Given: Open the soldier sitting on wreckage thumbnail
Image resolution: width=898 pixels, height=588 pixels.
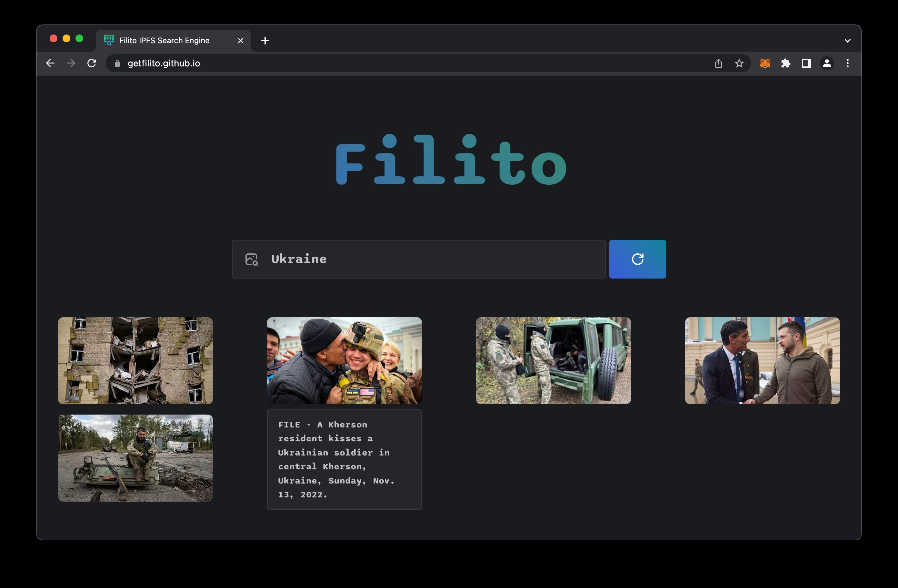Looking at the screenshot, I should point(135,458).
